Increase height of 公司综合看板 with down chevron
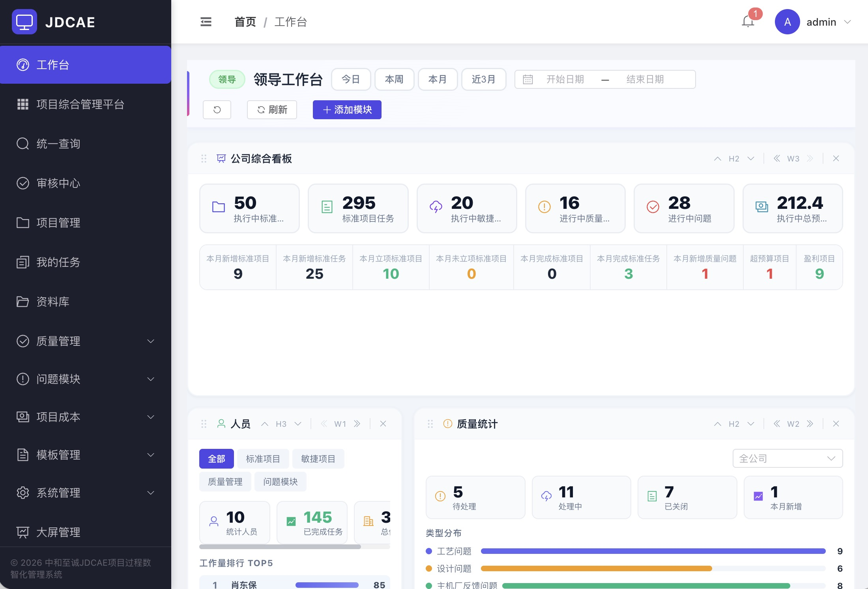The width and height of the screenshot is (868, 589). coord(751,159)
